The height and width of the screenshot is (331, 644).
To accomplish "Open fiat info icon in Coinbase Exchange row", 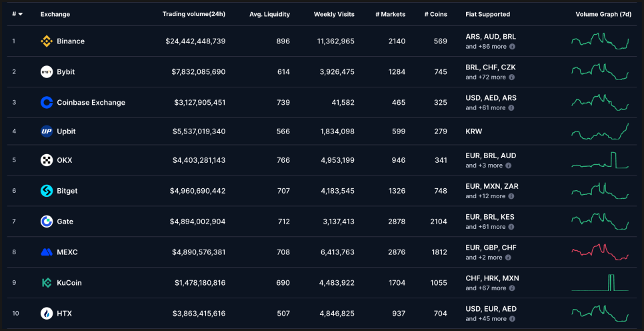I will 511,107.
